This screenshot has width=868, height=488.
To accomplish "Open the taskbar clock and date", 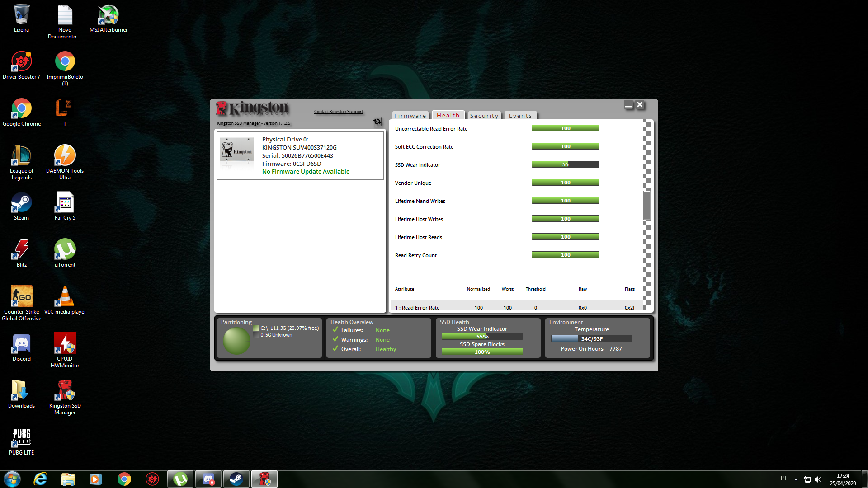I will [843, 479].
